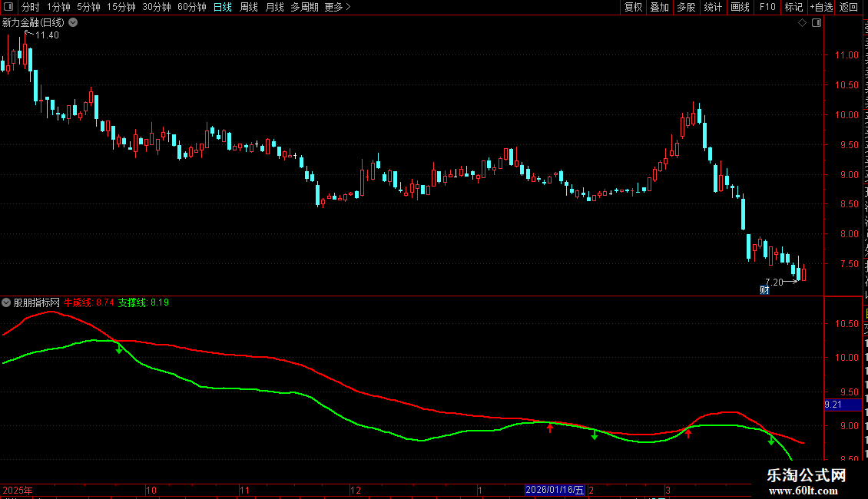Click the 7.20 low price label
This screenshot has width=868, height=499.
[774, 283]
